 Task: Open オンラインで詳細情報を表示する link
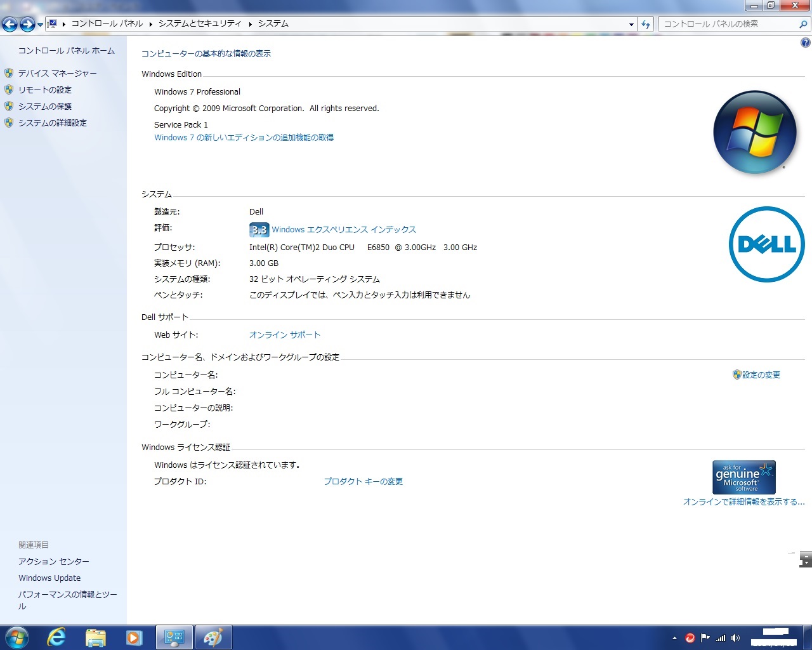[743, 502]
